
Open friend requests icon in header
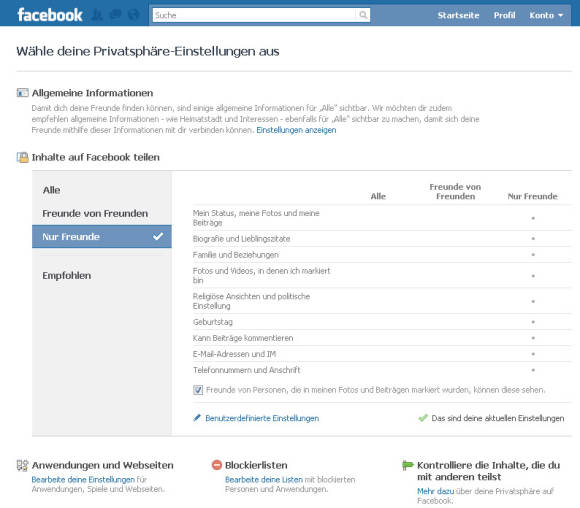click(x=97, y=15)
